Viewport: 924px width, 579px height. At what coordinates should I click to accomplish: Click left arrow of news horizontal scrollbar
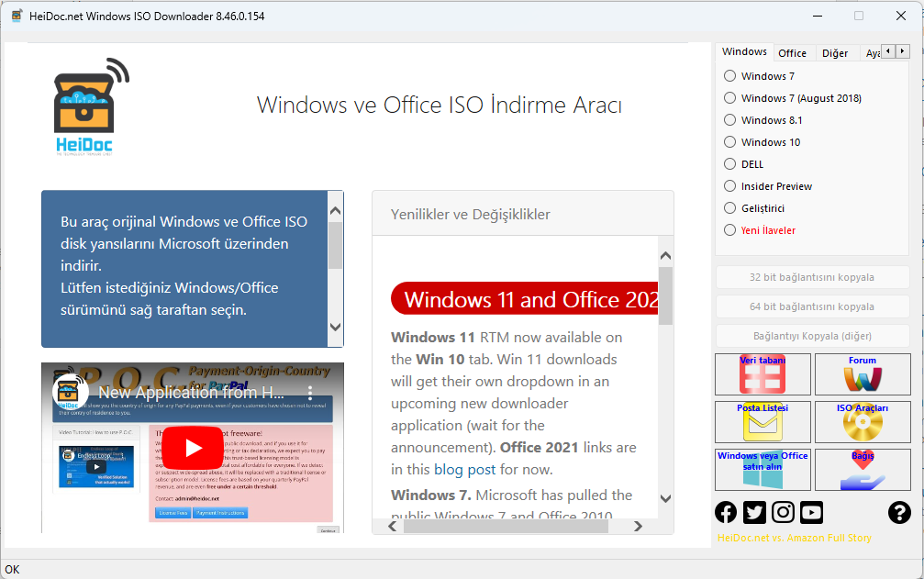click(393, 526)
